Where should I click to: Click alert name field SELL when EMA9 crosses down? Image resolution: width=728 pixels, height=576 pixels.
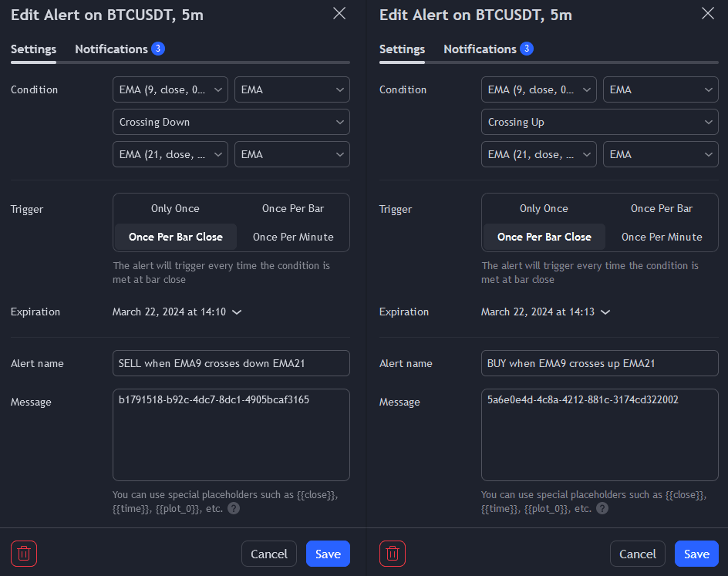231,363
